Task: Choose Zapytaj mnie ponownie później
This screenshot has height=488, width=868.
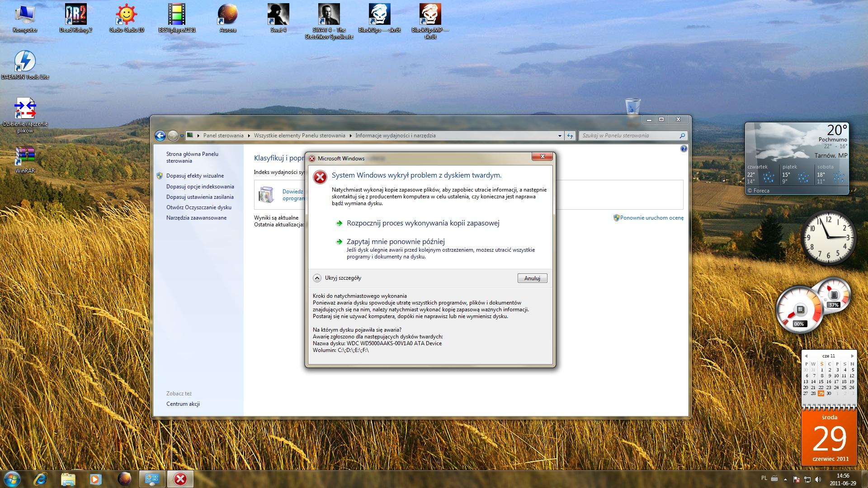Action: (x=396, y=241)
